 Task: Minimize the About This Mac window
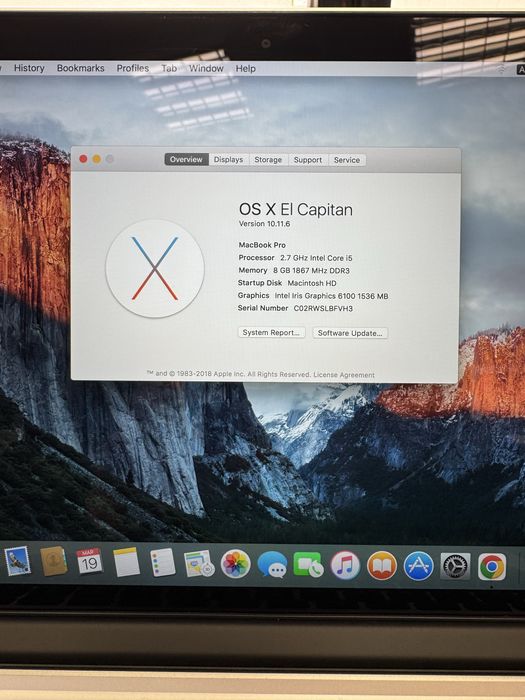click(x=96, y=159)
